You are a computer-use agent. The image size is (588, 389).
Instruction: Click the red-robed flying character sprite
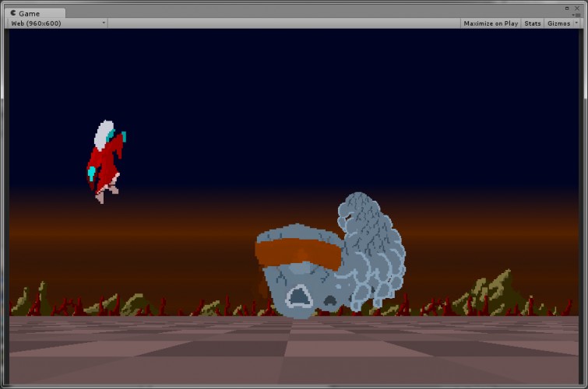click(x=106, y=162)
